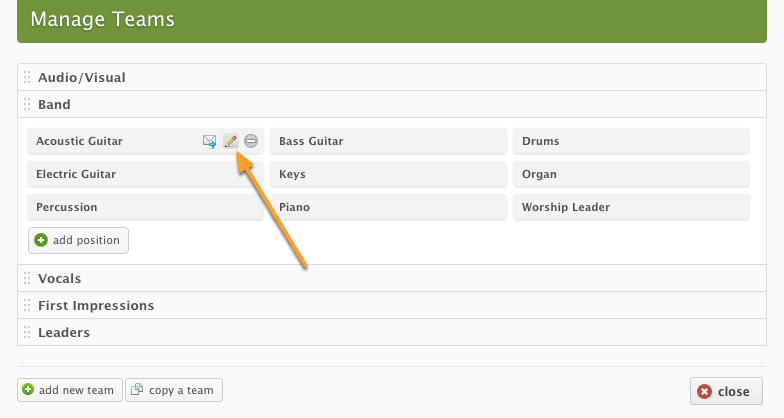Click the email icon on Acoustic Guitar
784x418 pixels.
click(x=210, y=141)
